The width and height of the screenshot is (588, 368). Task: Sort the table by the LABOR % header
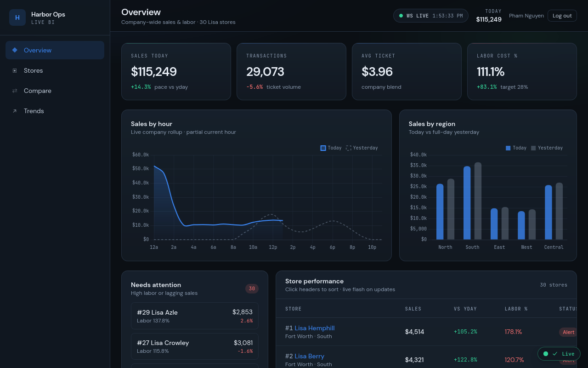516,309
